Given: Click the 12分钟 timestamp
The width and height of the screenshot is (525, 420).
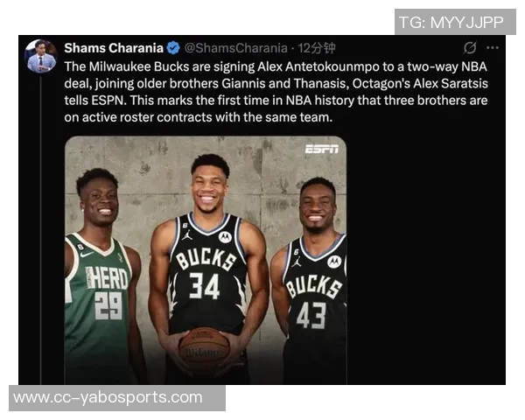Looking at the screenshot, I should click(317, 48).
